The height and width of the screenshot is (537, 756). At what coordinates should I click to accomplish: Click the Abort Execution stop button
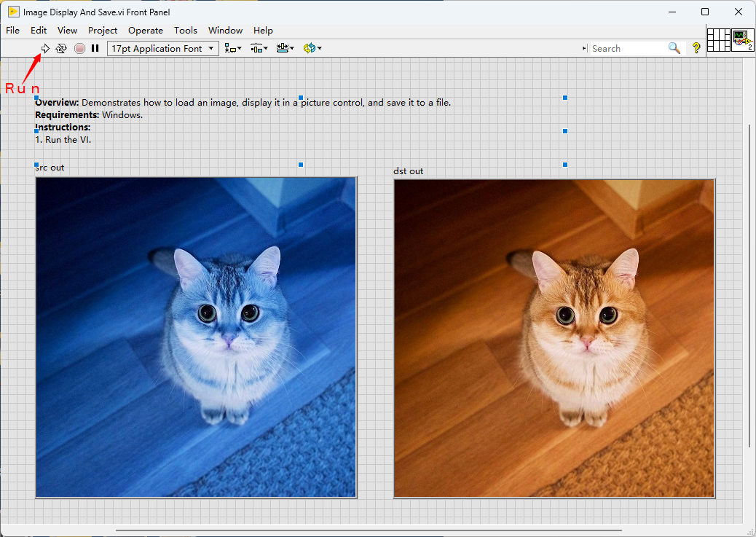(79, 49)
